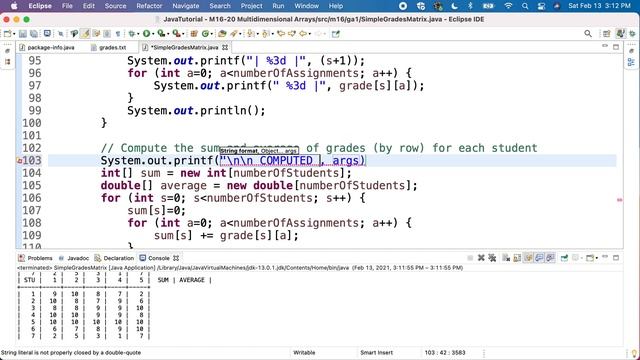Open the Run button dropdown arrow
640x360 pixels.
[x=153, y=34]
